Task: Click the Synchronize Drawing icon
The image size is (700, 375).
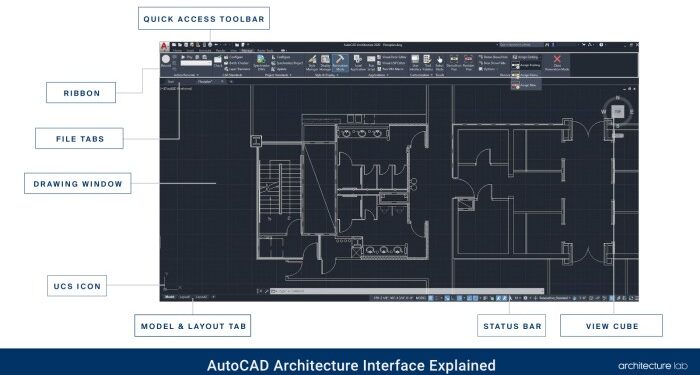Action: [262, 63]
